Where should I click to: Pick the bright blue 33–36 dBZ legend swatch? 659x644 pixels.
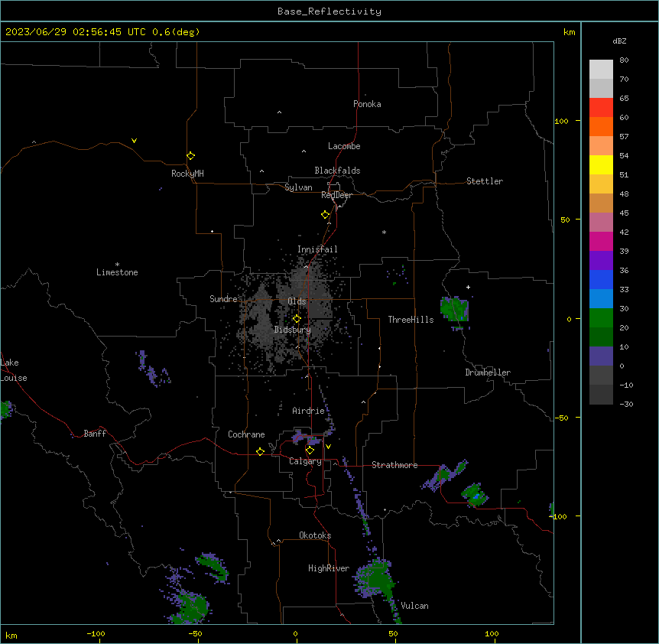click(601, 279)
